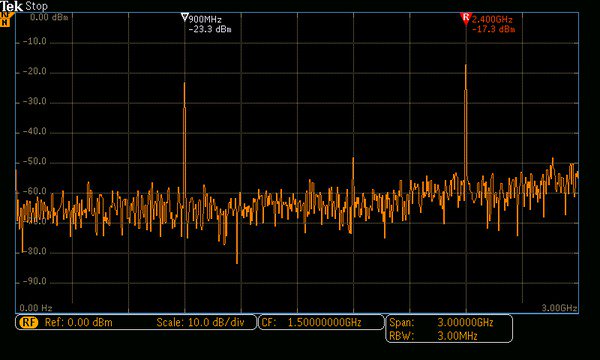The image size is (600, 360).
Task: Click the Scale: 10.0 dB/div readout
Action: (200, 323)
